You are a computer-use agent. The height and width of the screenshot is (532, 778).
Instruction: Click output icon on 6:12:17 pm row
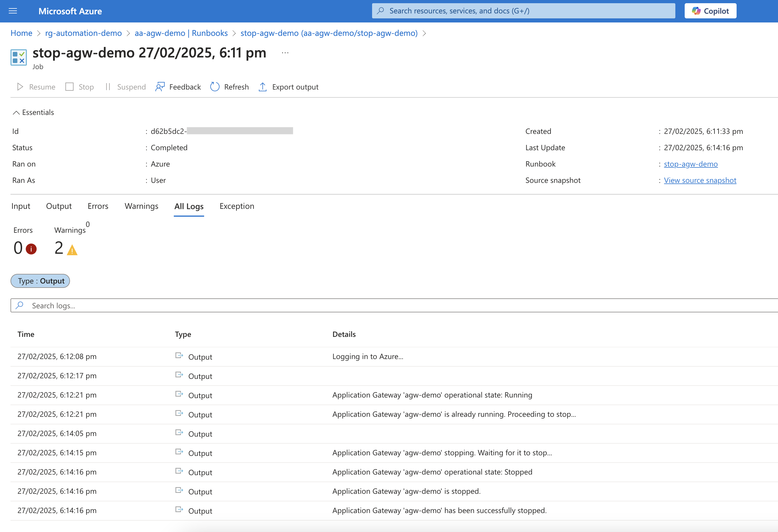point(179,374)
